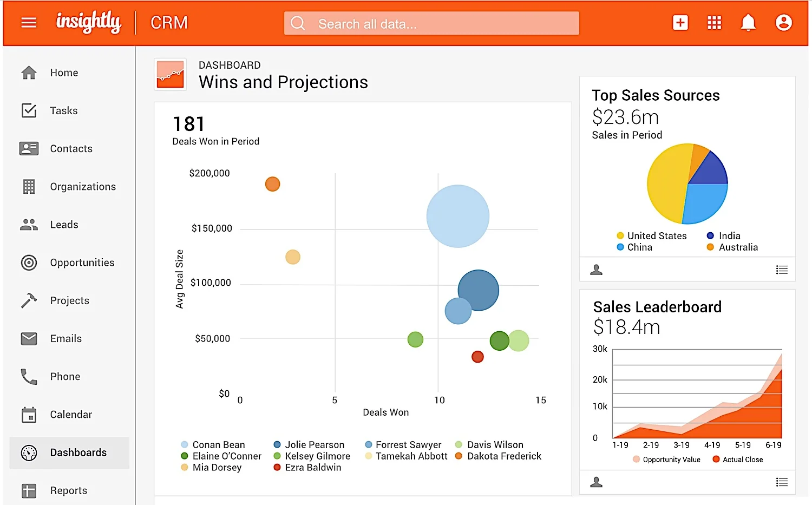This screenshot has width=812, height=505.
Task: Open Tasks from the sidebar
Action: click(x=64, y=110)
